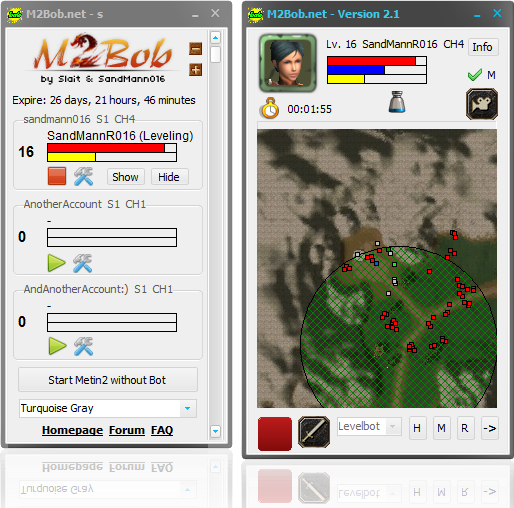Click the app icon in Version 2.1 title bar
Viewport: 514px width, 508px height.
tap(255, 14)
